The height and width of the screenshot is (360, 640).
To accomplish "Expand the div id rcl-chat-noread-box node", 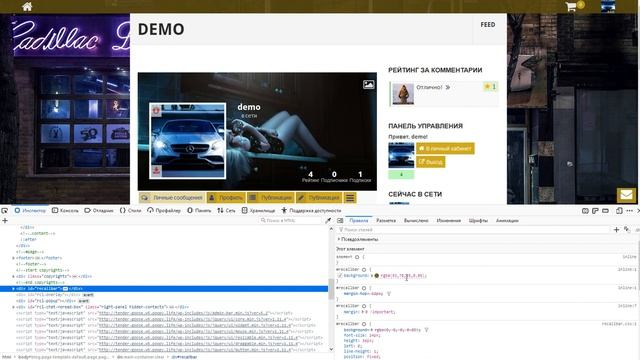I will pyautogui.click(x=13, y=307).
